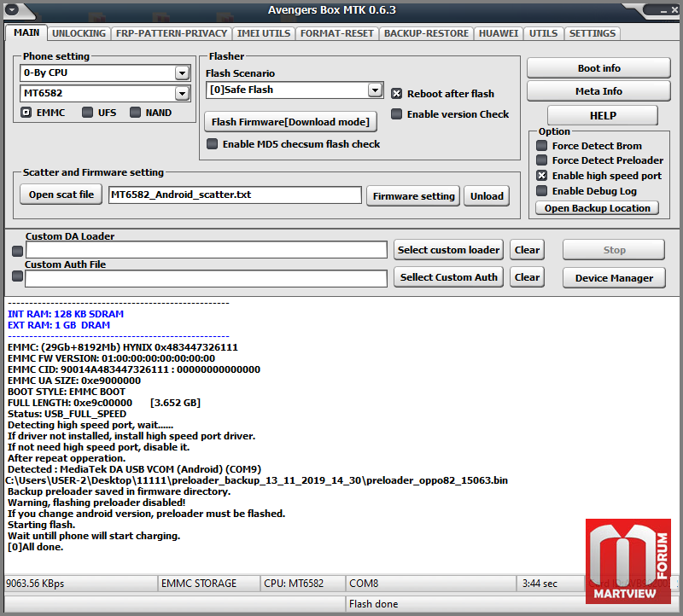
Task: Turn on Enable Debug Log option
Action: coord(541,190)
